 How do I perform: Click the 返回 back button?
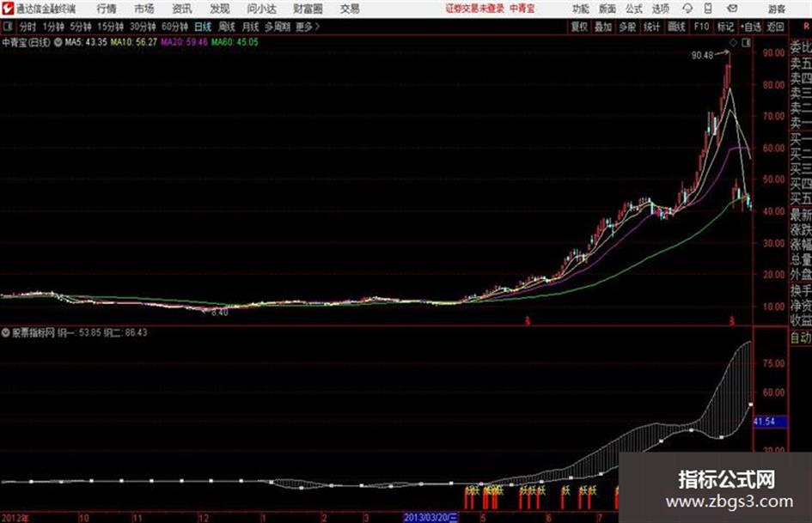775,27
